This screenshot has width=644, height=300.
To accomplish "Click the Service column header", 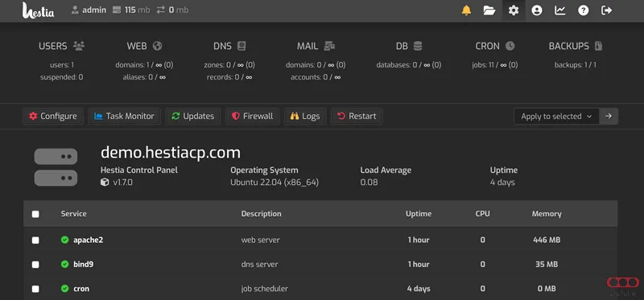I will coord(73,213).
